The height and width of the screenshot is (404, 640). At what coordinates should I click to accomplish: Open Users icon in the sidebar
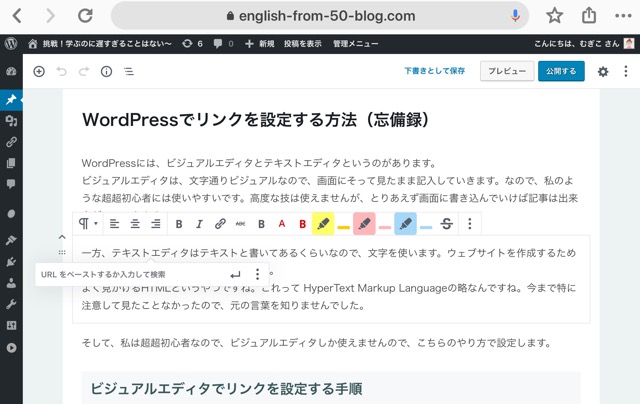pyautogui.click(x=11, y=283)
